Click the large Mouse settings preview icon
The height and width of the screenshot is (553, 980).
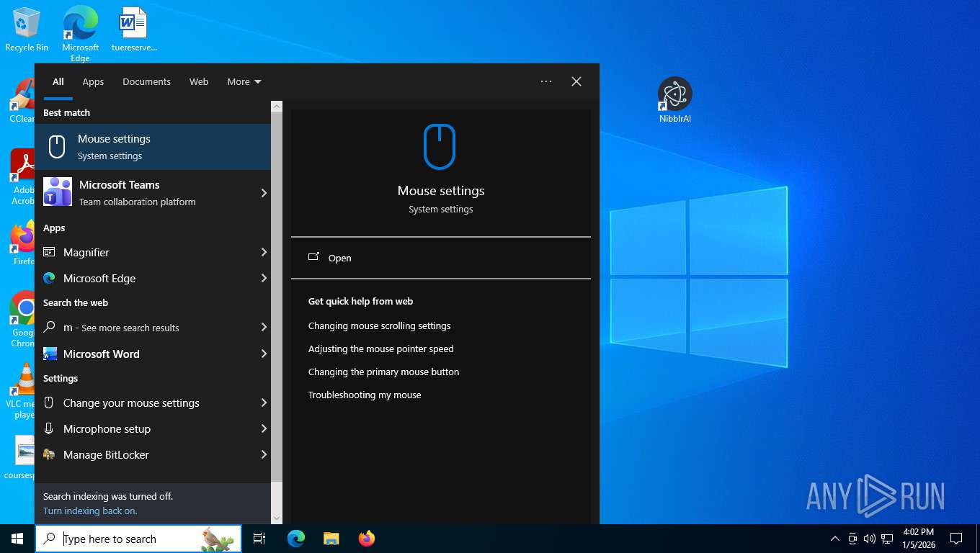tap(440, 147)
